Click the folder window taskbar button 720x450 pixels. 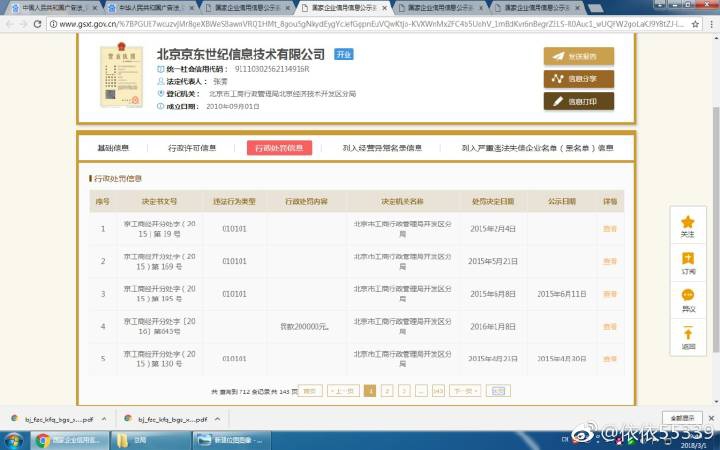pos(151,441)
